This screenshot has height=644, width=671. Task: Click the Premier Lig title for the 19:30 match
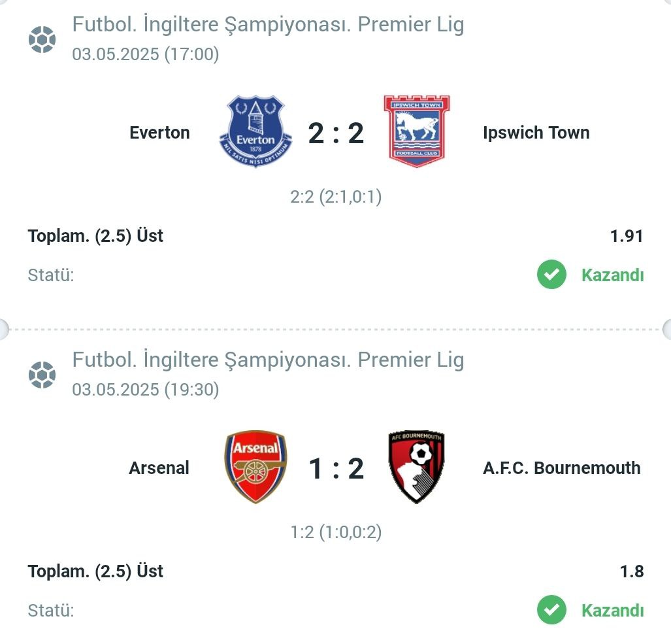pos(269,360)
